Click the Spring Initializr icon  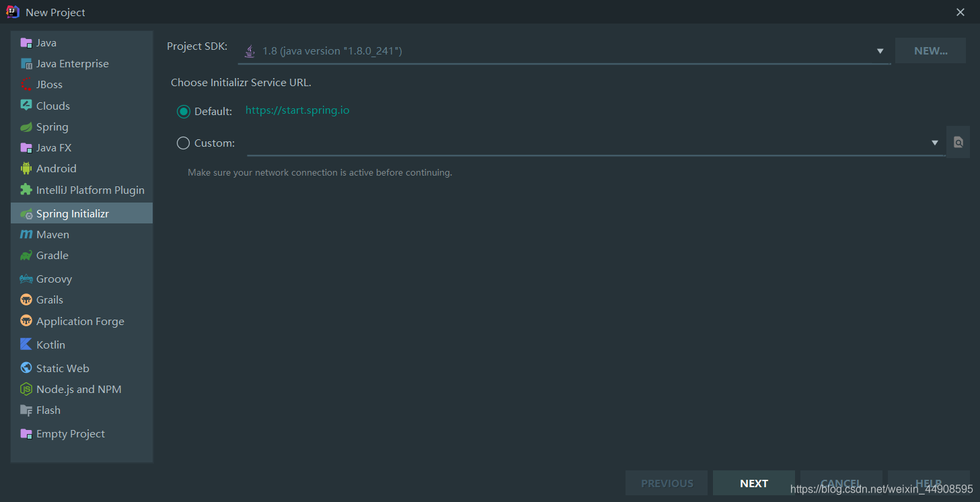pos(26,214)
